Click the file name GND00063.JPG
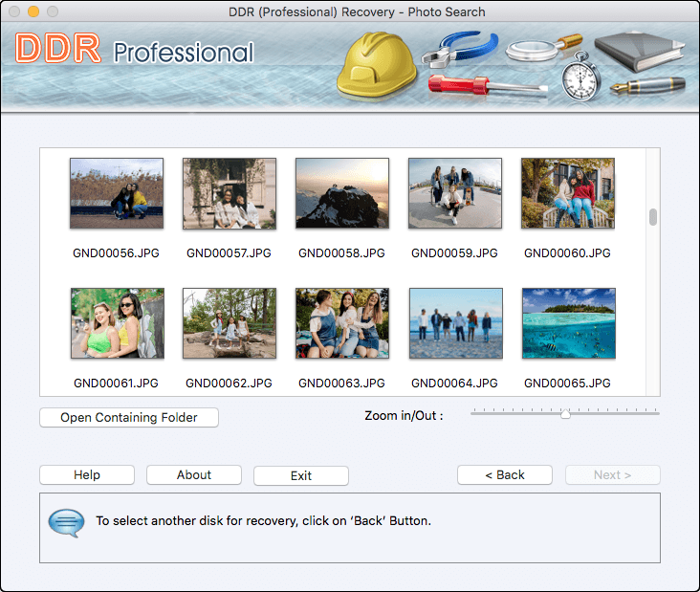The image size is (700, 592). pos(341,384)
